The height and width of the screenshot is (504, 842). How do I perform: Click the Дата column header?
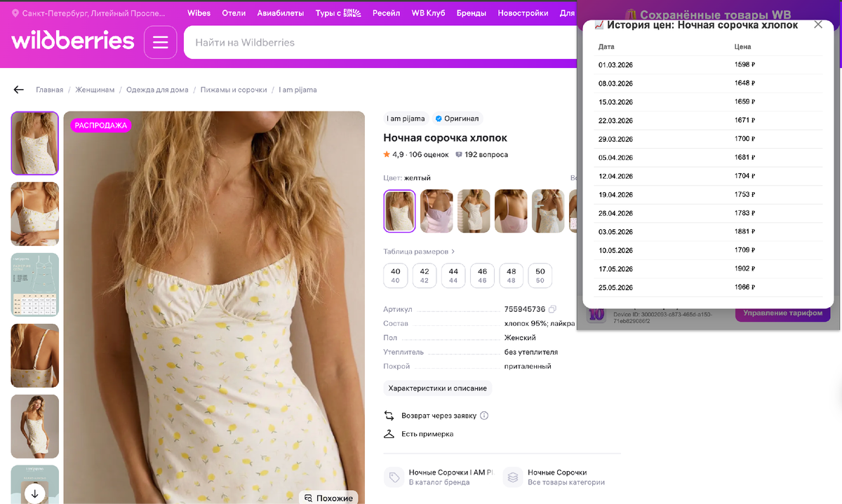[x=606, y=47]
